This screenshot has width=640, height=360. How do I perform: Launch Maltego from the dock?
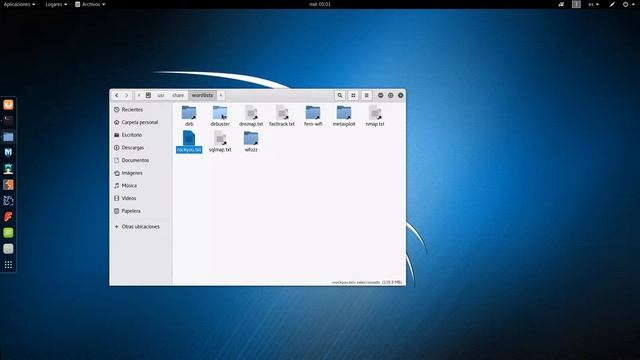pos(8,200)
